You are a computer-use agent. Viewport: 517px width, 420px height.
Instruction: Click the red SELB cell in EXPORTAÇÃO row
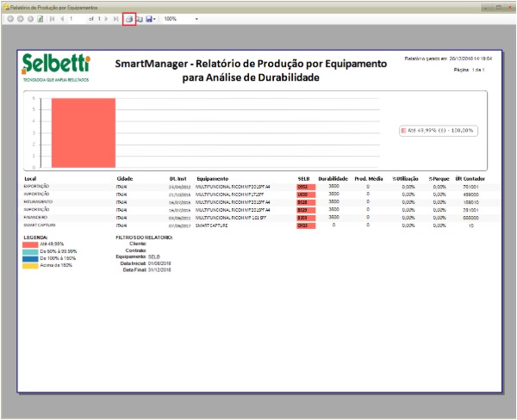click(x=306, y=187)
